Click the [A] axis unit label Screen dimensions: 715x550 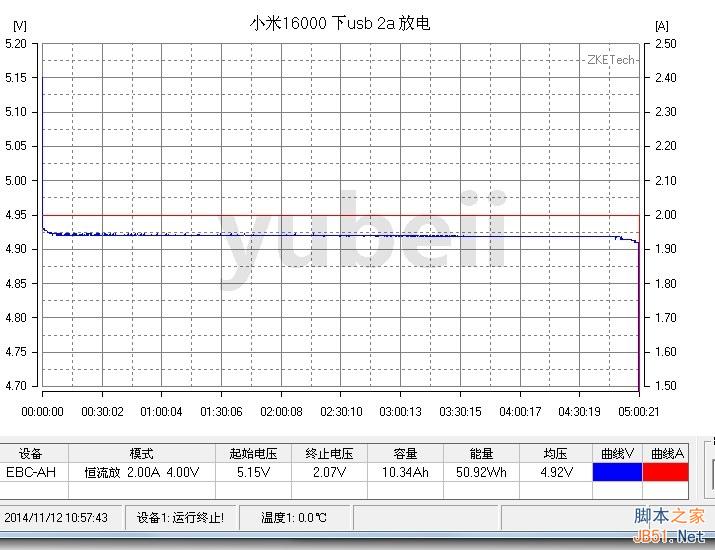tap(662, 26)
